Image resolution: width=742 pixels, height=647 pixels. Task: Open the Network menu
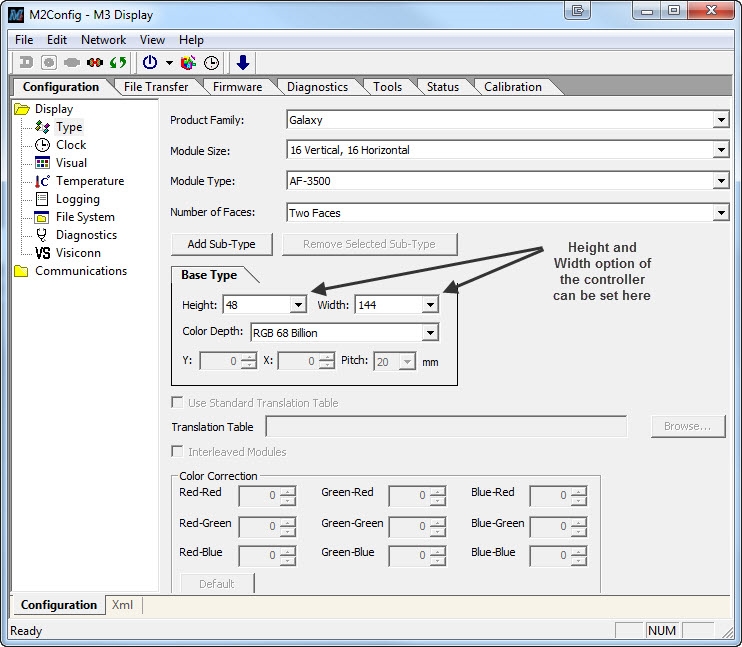(x=103, y=40)
